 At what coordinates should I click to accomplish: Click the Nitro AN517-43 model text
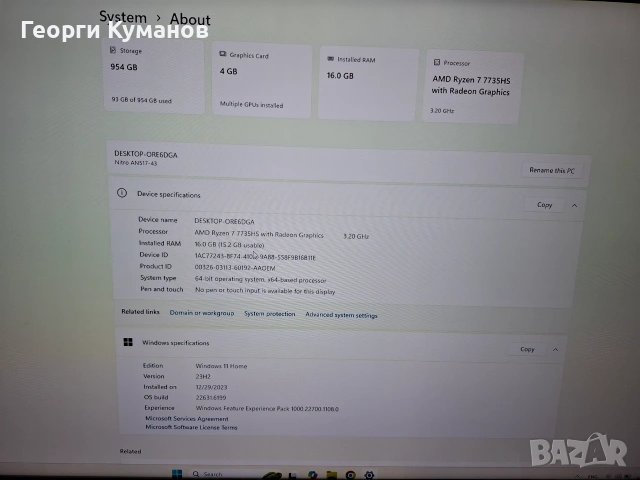(x=136, y=163)
